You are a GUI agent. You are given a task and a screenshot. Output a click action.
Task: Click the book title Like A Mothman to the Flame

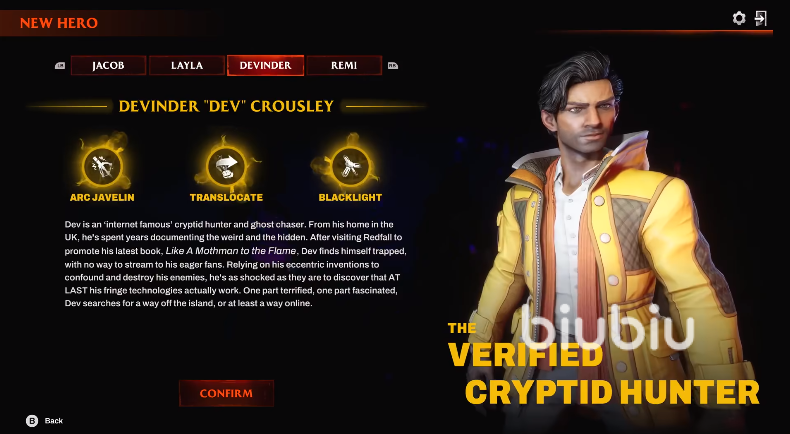coord(231,251)
